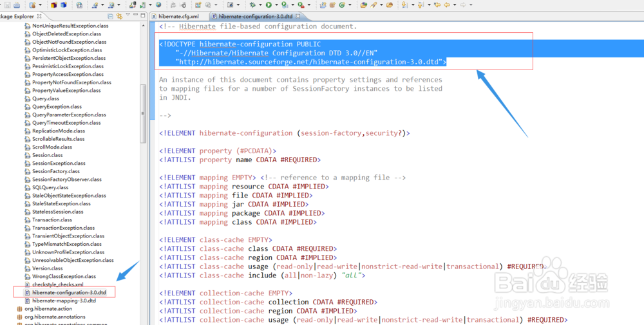
Task: Minimize the Package Explorer view
Action: [x=135, y=14]
